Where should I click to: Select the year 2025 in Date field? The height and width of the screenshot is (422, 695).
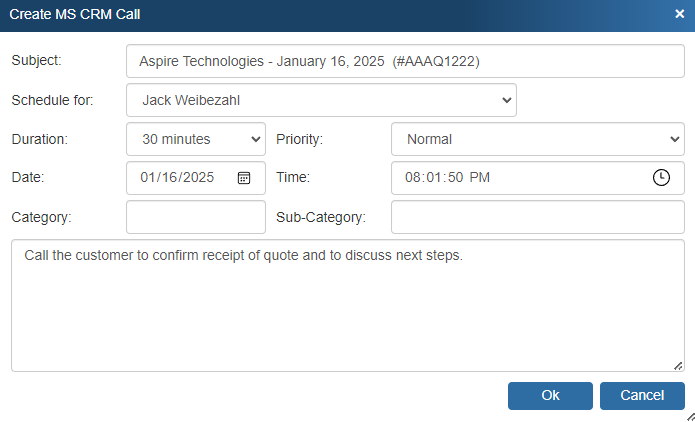point(198,178)
